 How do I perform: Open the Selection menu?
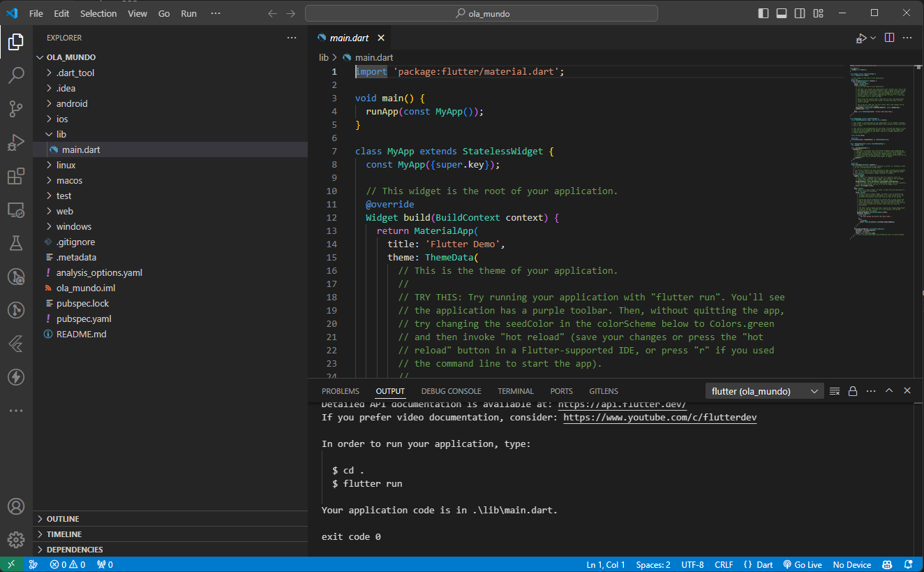pos(98,13)
